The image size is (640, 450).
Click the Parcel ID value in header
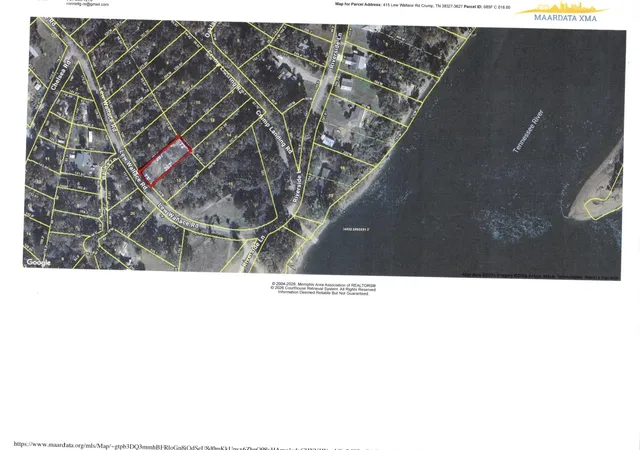[496, 7]
